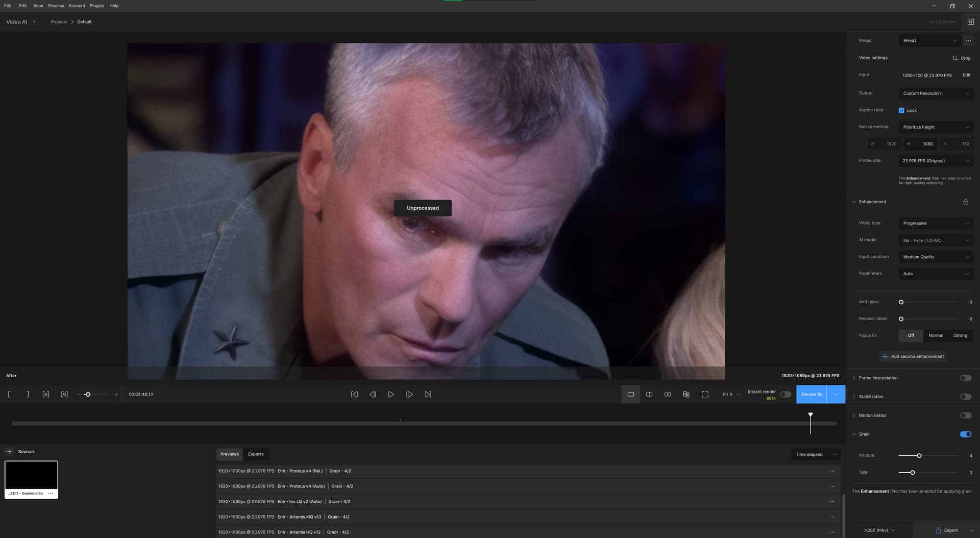Switch to split view comparison icon
This screenshot has height=538, width=980.
649,395
